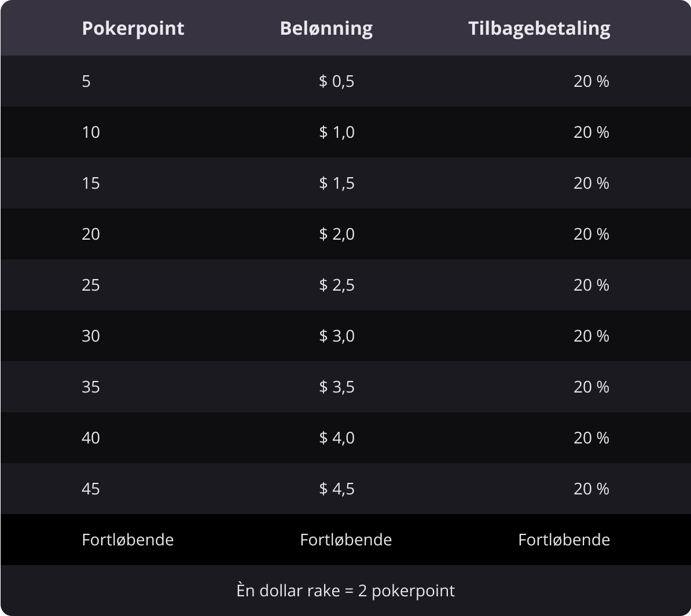Click the $ 4,0 reward cell
Screen dimensions: 691x616
336,438
